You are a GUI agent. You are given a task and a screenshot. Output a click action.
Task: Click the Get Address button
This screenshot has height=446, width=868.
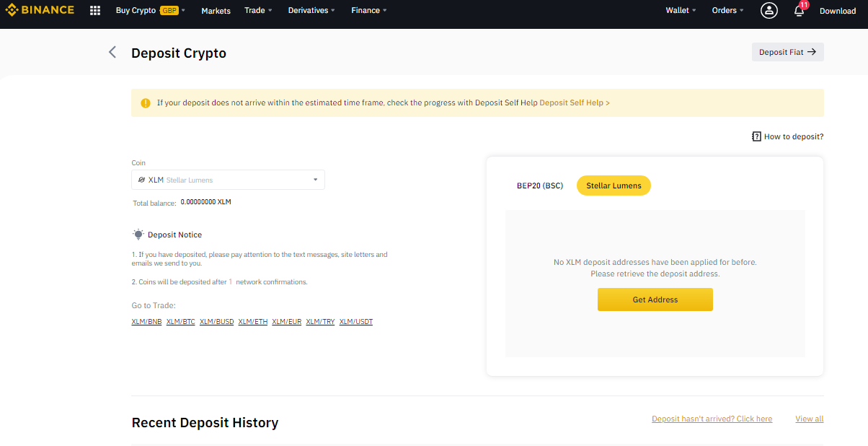[655, 299]
